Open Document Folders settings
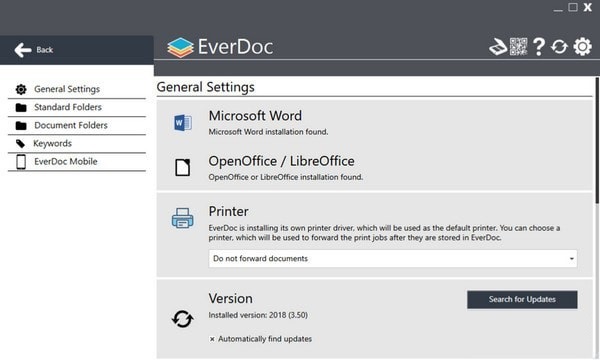The height and width of the screenshot is (360, 600). [77, 125]
